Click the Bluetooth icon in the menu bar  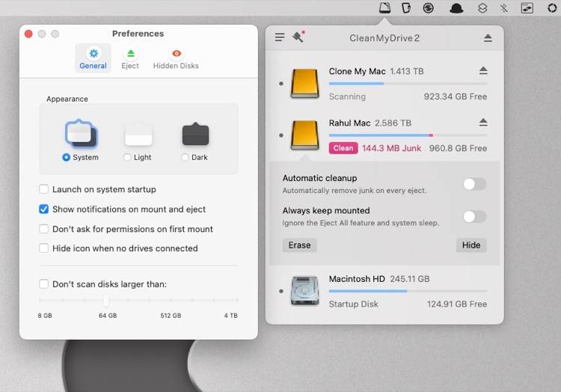(503, 8)
